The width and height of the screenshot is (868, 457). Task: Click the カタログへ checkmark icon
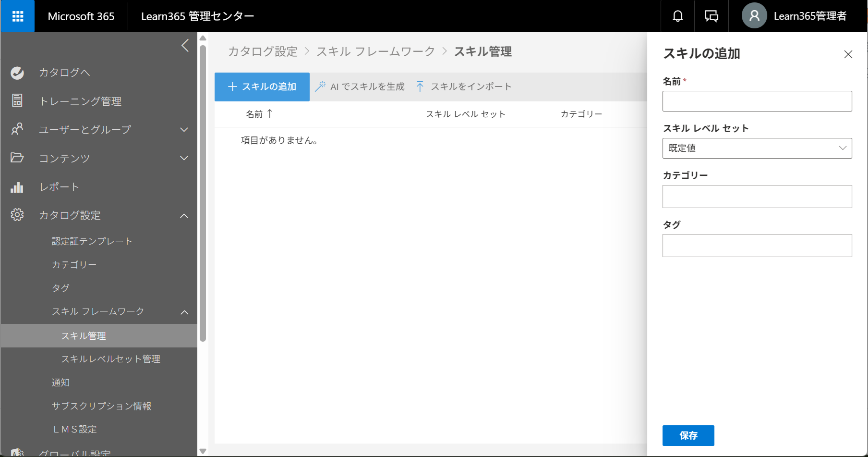pyautogui.click(x=17, y=73)
